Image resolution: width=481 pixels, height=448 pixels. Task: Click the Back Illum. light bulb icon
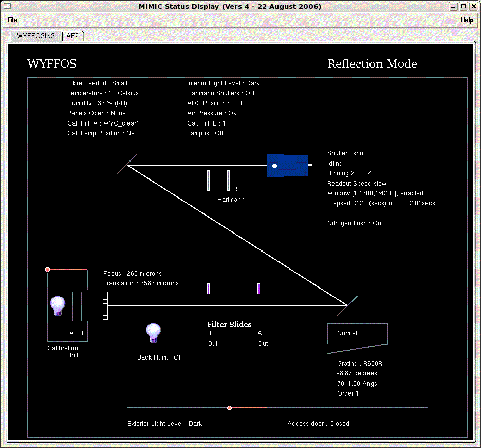coord(153,333)
